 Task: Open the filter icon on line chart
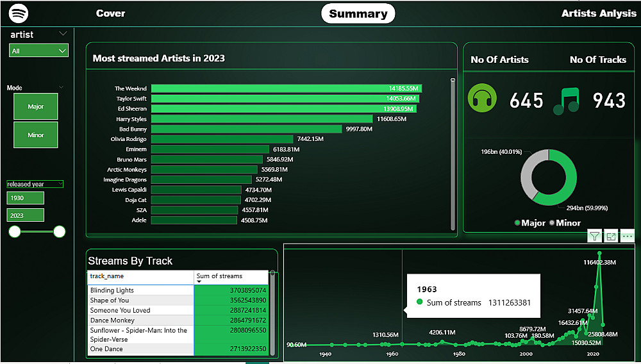pos(595,236)
